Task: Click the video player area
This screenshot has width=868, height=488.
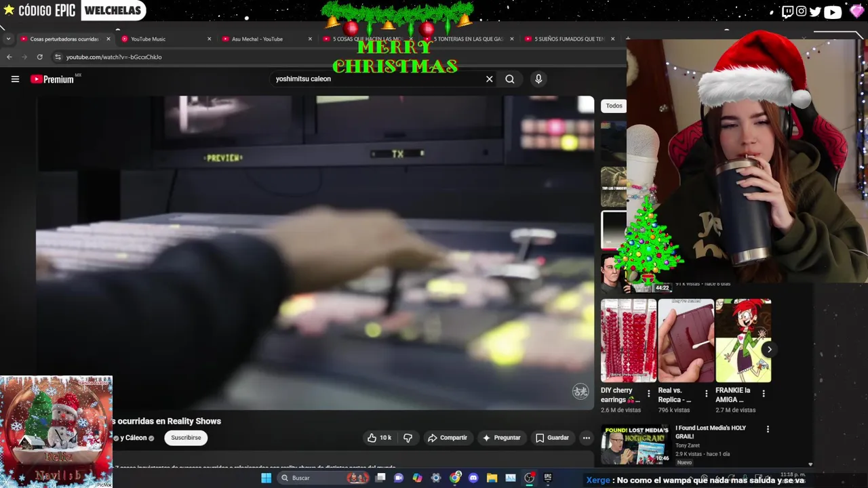Action: [315, 252]
